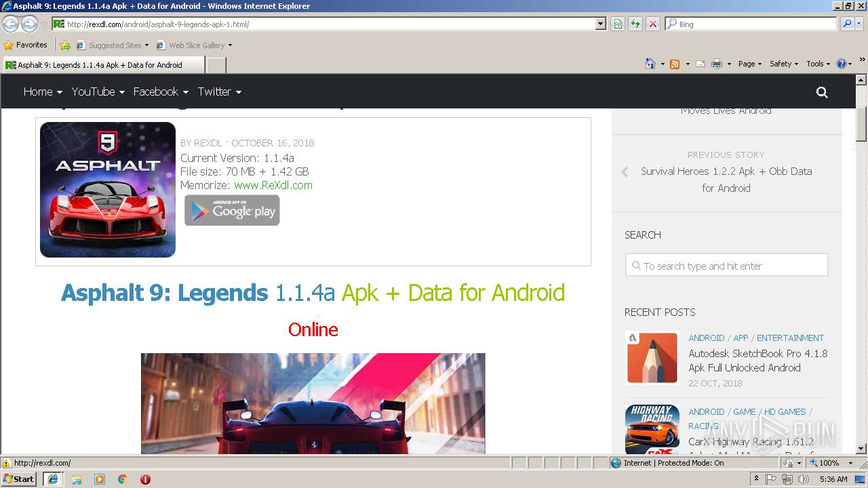The width and height of the screenshot is (868, 488).
Task: Click the Opera icon in taskbar
Action: pos(145,479)
